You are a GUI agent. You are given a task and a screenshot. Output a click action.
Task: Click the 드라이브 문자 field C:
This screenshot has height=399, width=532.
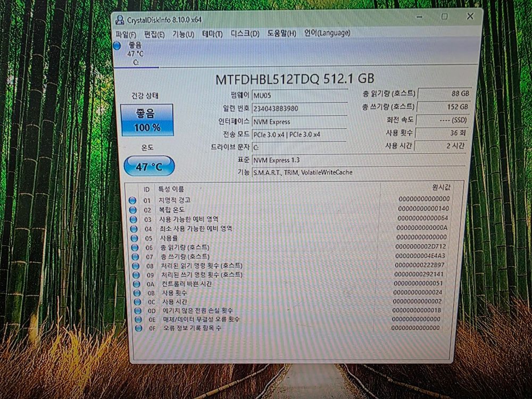(298, 147)
